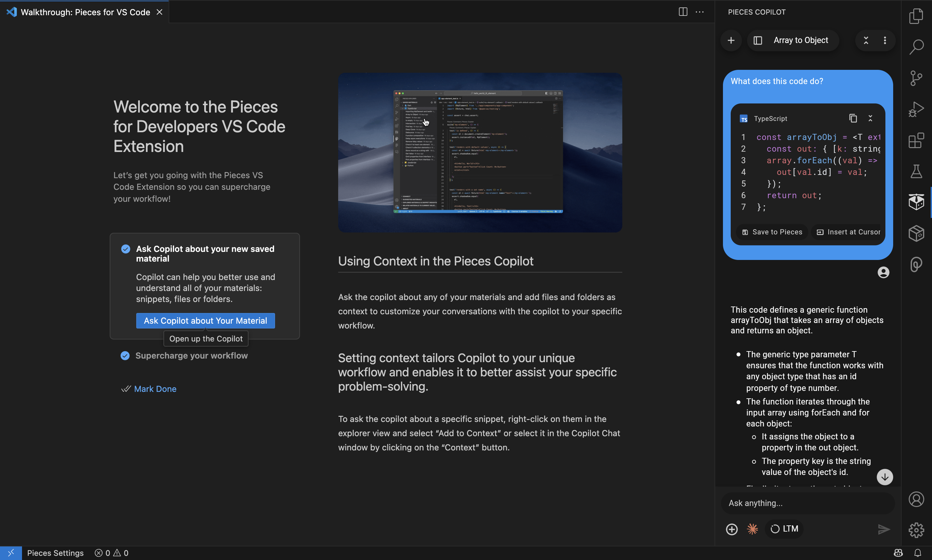Open editor More Actions ellipsis
Viewport: 932px width, 560px height.
[x=699, y=12]
